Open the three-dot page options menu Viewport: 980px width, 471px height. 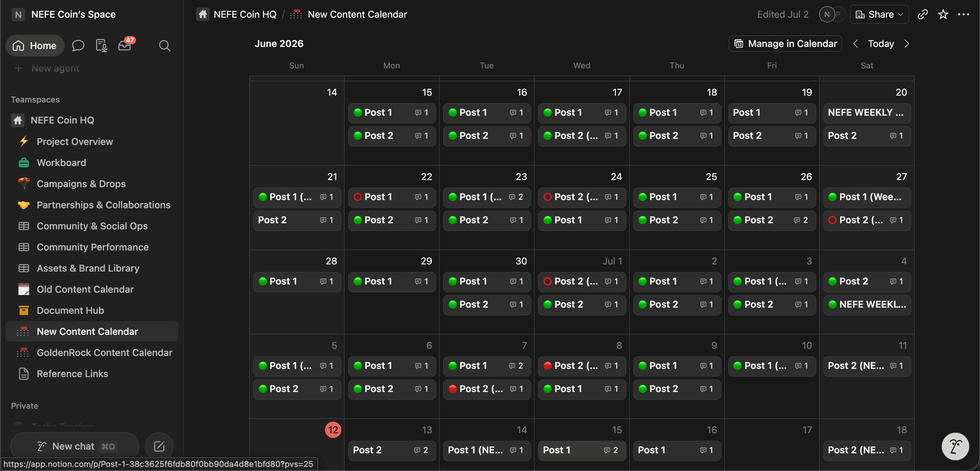tap(964, 14)
